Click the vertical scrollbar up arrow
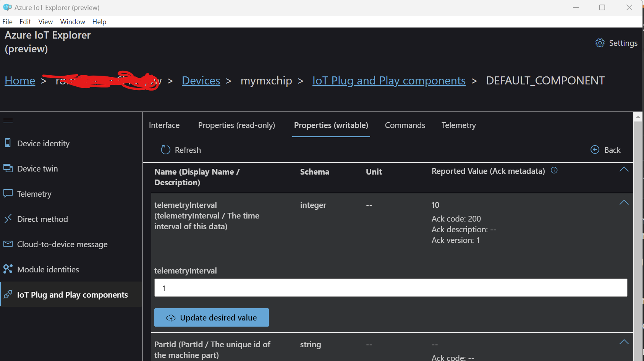 (x=638, y=117)
